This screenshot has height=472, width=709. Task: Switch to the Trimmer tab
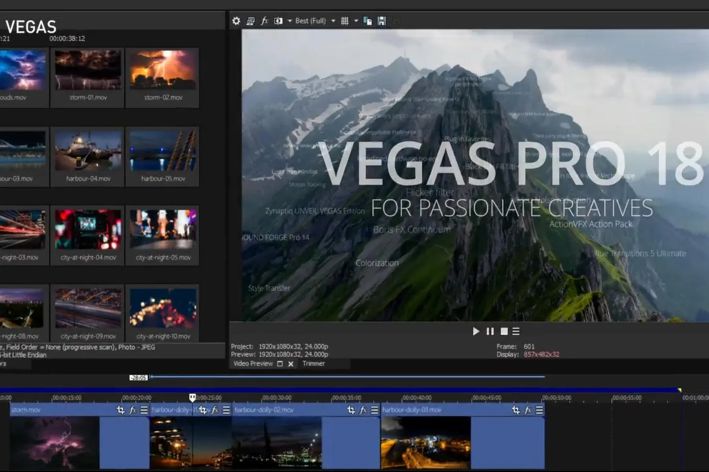(x=317, y=364)
